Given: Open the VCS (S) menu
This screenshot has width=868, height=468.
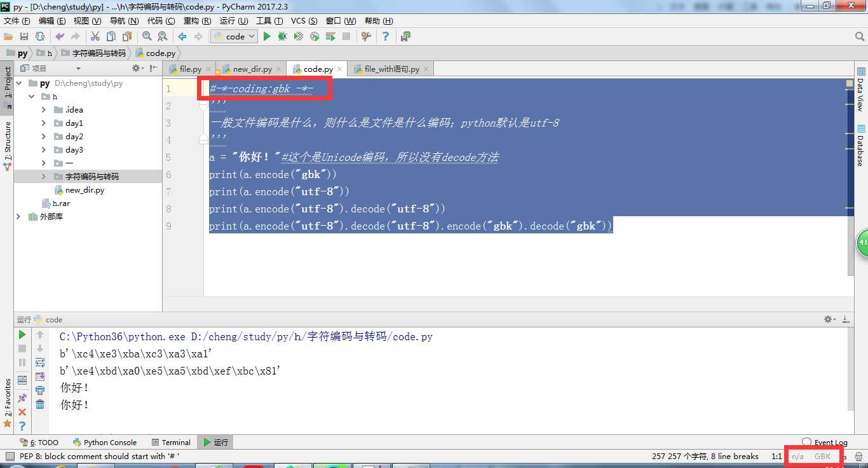Looking at the screenshot, I should [x=304, y=21].
